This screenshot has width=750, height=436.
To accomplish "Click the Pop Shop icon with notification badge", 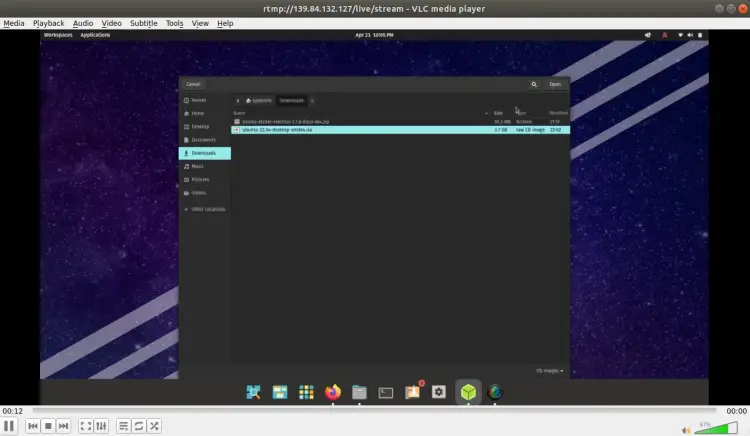I will point(413,391).
